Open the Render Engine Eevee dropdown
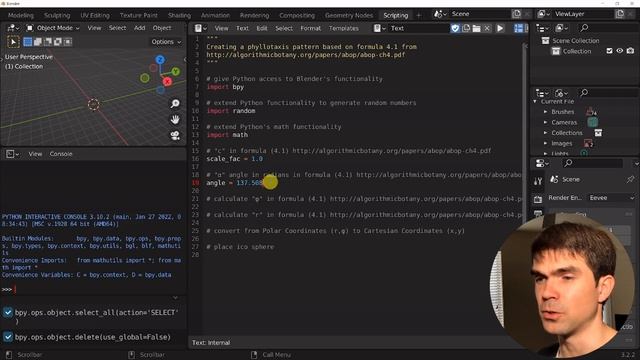640x360 pixels. [x=611, y=198]
